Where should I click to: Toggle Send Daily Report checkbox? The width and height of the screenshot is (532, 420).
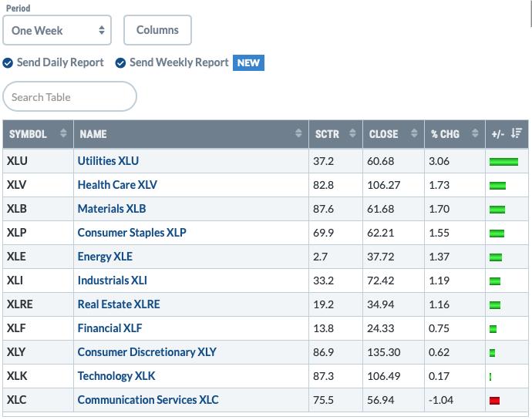[8, 63]
